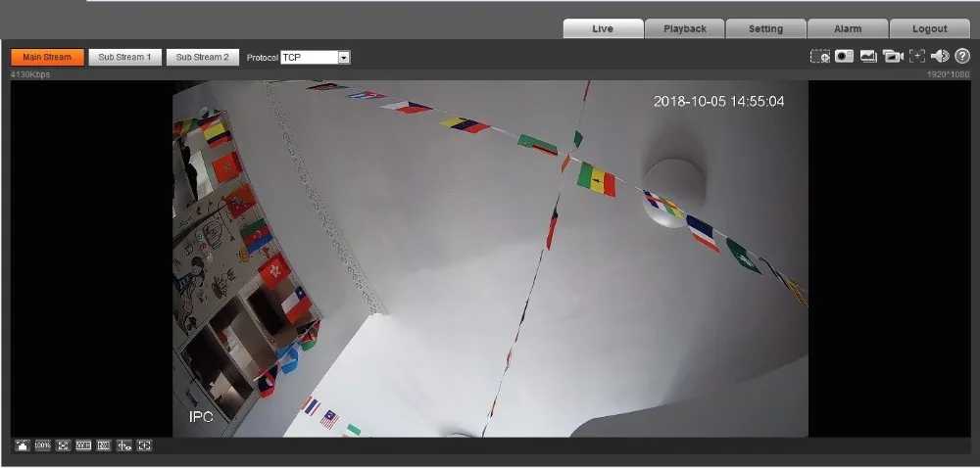Open the Live tab
This screenshot has width=980, height=468.
coord(603,28)
